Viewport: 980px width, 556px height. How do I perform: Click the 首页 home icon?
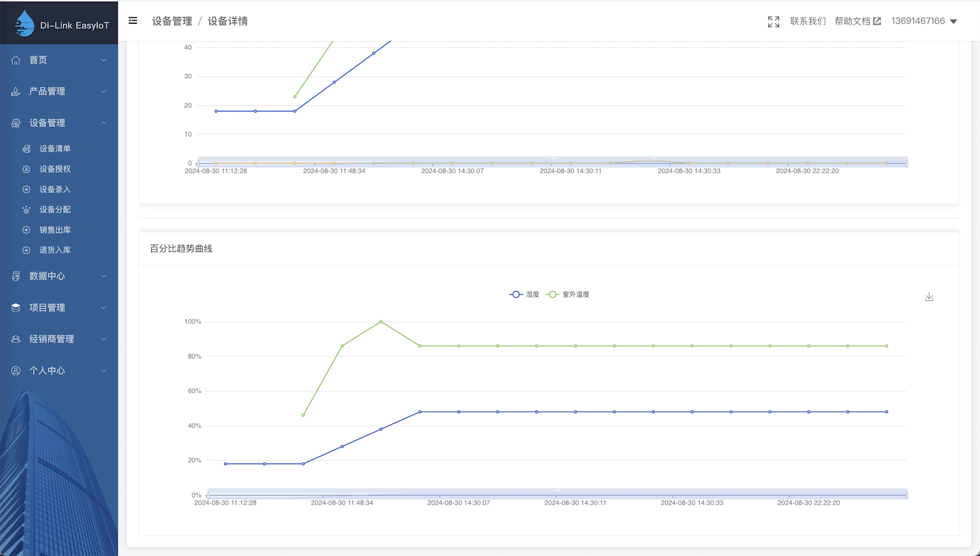point(16,60)
